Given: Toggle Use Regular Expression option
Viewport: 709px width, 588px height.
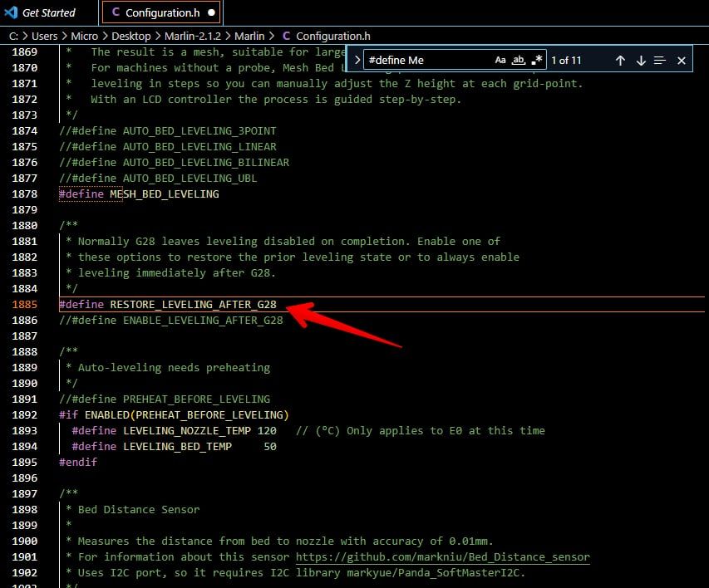Looking at the screenshot, I should point(537,61).
